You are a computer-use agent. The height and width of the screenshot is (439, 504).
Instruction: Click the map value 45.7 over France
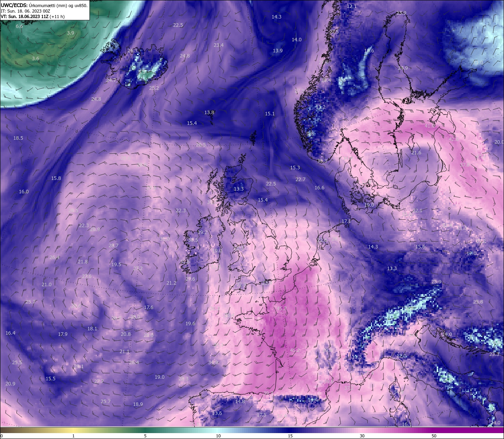[x=282, y=309]
